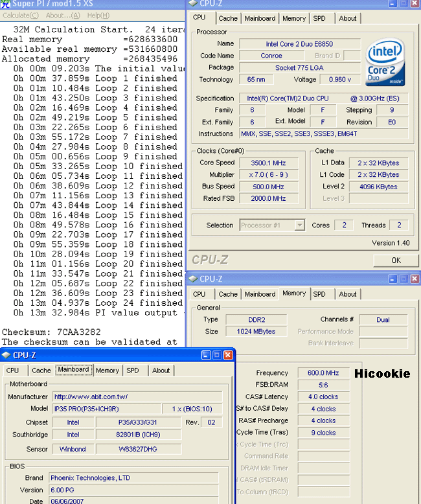The width and height of the screenshot is (421, 504).
Task: Select CPU tab in Memory CPU-Z window
Action: tap(199, 294)
